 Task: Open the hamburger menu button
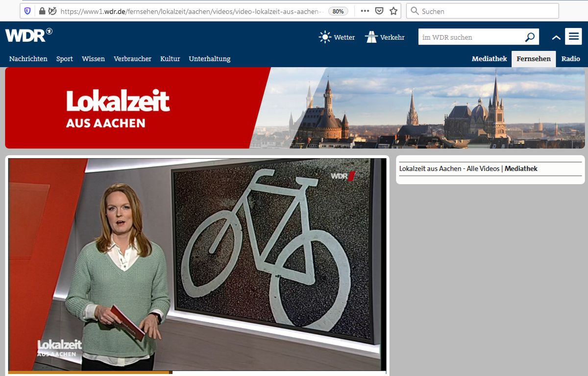tap(573, 37)
